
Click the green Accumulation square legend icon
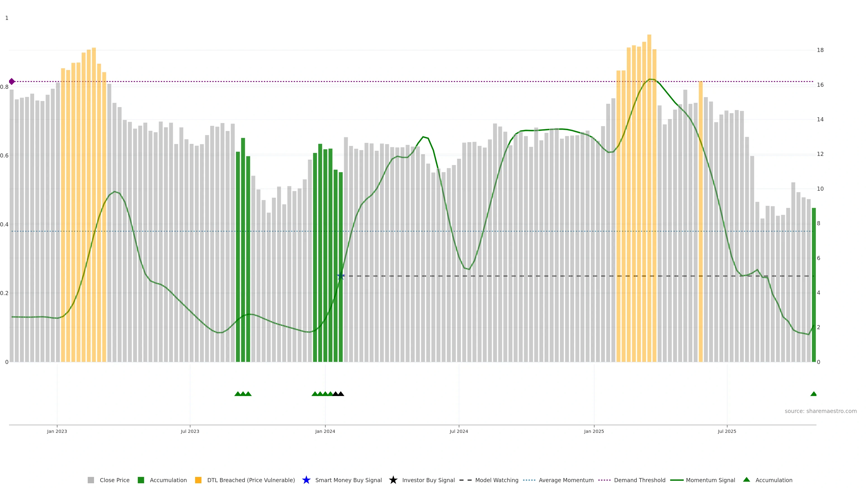[141, 480]
